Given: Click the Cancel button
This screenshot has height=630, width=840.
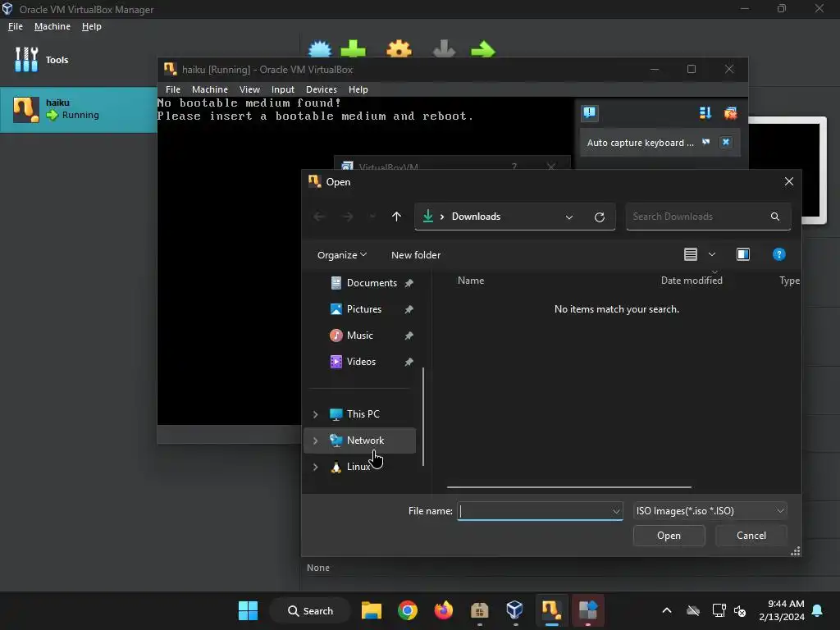Looking at the screenshot, I should pyautogui.click(x=751, y=535).
